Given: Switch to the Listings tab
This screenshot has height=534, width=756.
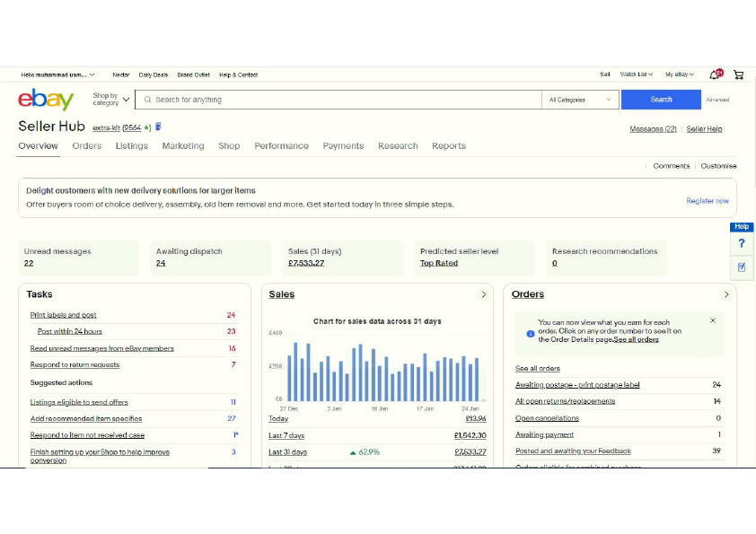Looking at the screenshot, I should coord(132,146).
